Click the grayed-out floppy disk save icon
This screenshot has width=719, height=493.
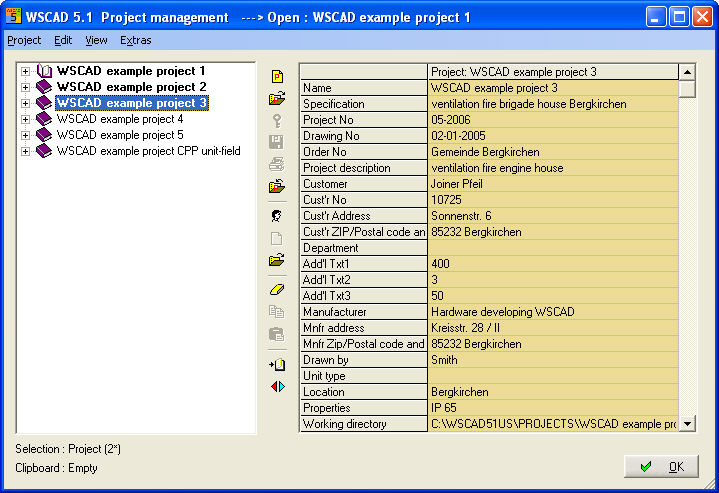click(277, 142)
